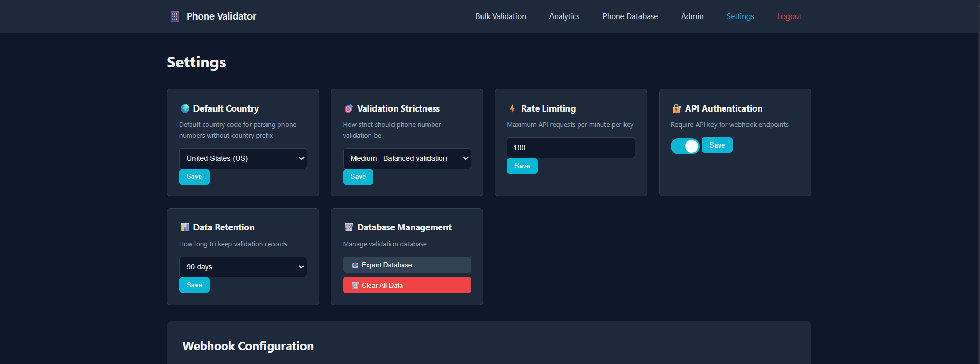Click the target icon beside Validation Strictness
The image size is (980, 364).
pos(348,108)
